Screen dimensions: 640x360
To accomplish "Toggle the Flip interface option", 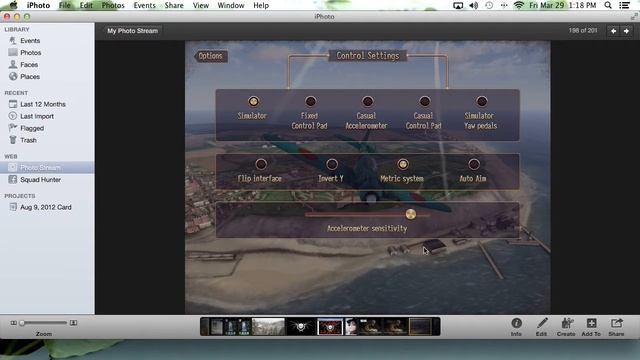I will tap(261, 164).
